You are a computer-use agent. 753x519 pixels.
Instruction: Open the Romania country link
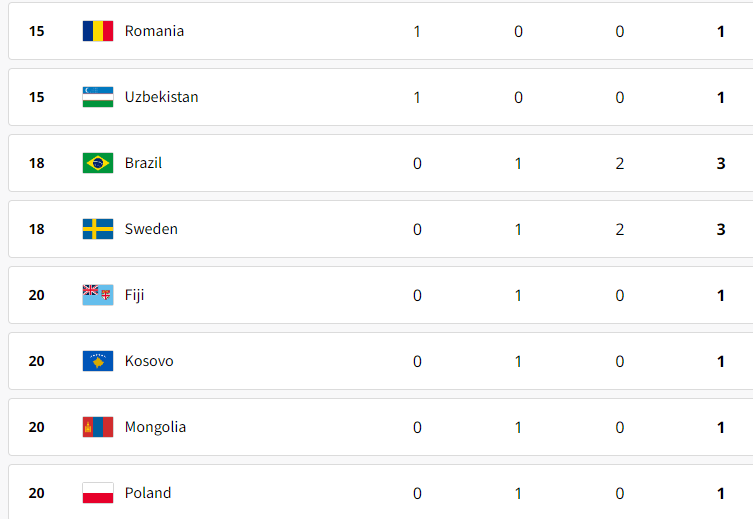tap(154, 31)
